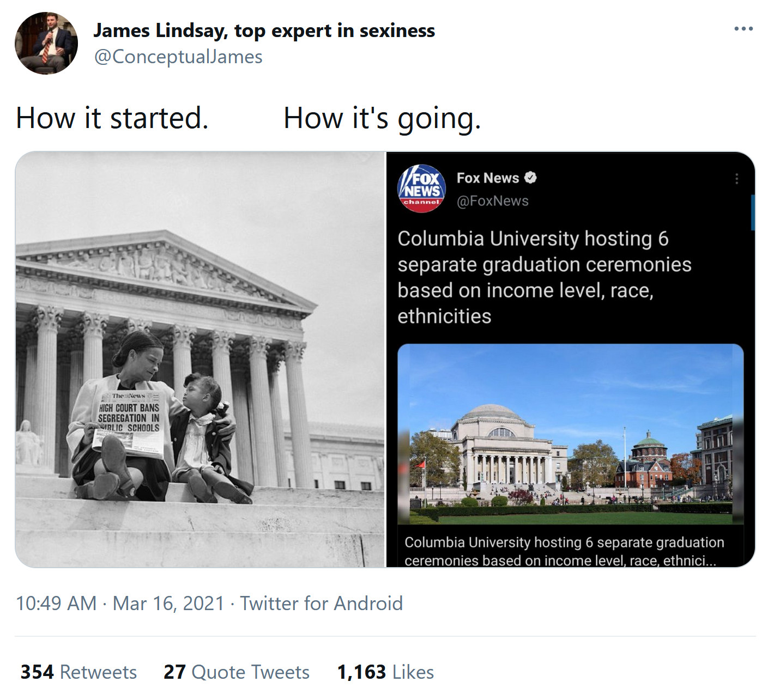Open the James Lindsay display name link
Screen dimensions: 774x700
coord(264,31)
